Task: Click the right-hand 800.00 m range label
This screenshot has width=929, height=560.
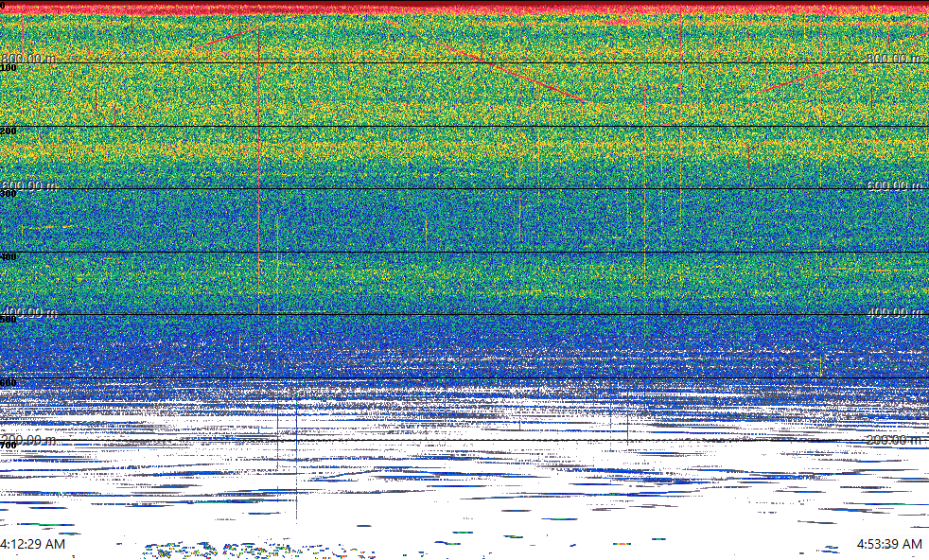Action: click(894, 58)
